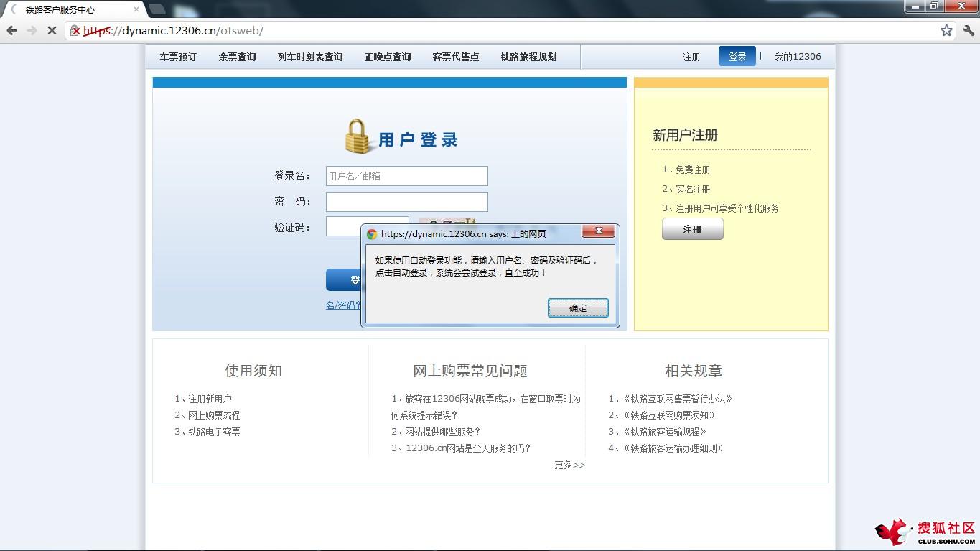Image resolution: width=980 pixels, height=551 pixels.
Task: Open the 我的12306 link
Action: (798, 57)
